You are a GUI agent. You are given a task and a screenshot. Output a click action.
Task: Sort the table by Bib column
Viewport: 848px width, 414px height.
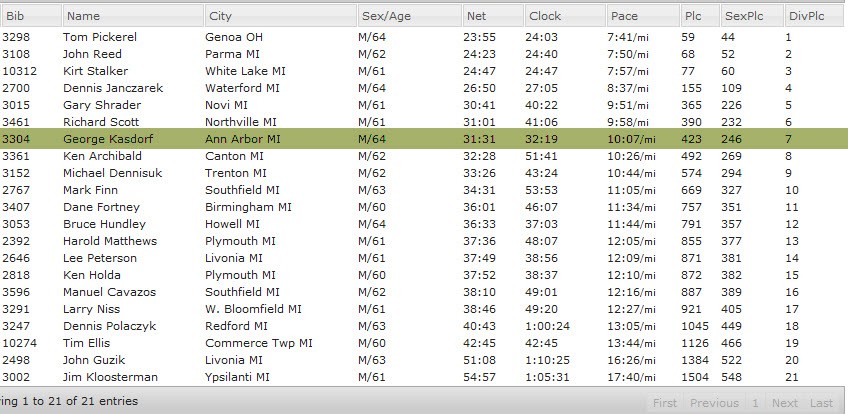point(30,16)
